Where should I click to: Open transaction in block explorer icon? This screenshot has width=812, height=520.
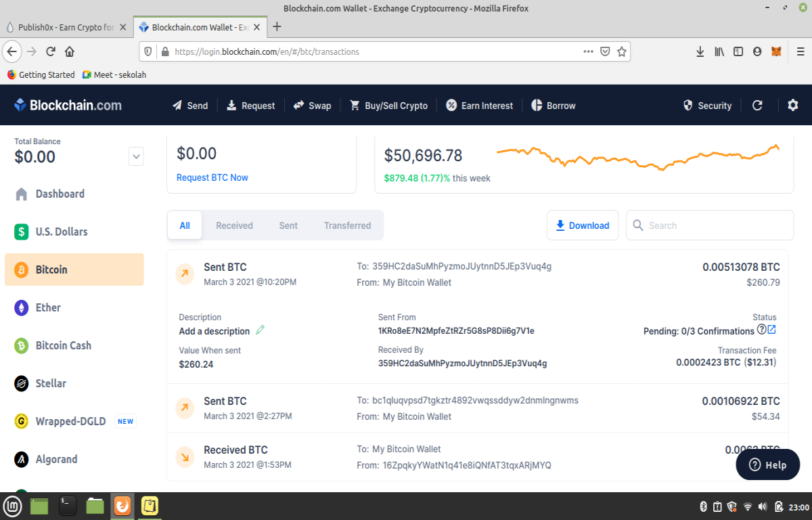click(772, 330)
